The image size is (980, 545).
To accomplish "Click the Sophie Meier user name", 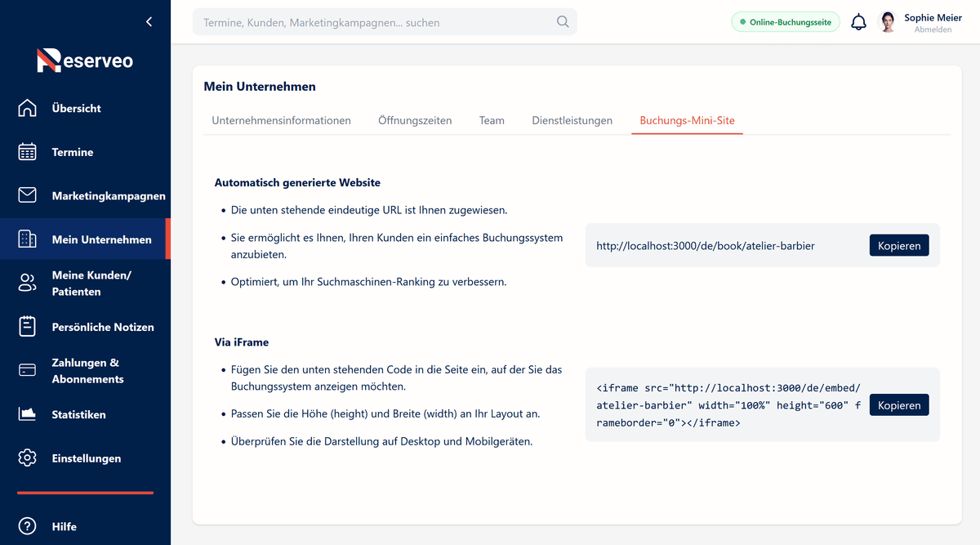I will (933, 17).
